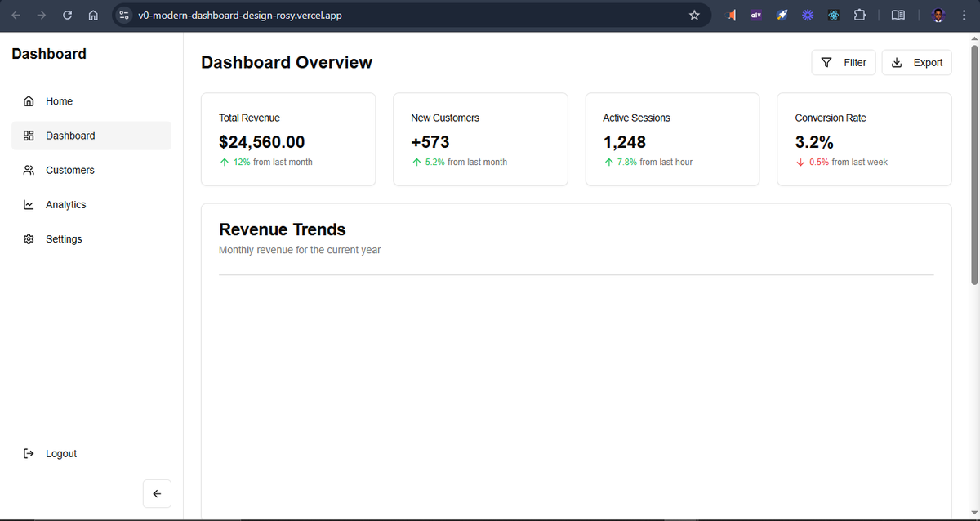The width and height of the screenshot is (980, 521).
Task: Select the Home icon in the sidebar
Action: pos(29,101)
